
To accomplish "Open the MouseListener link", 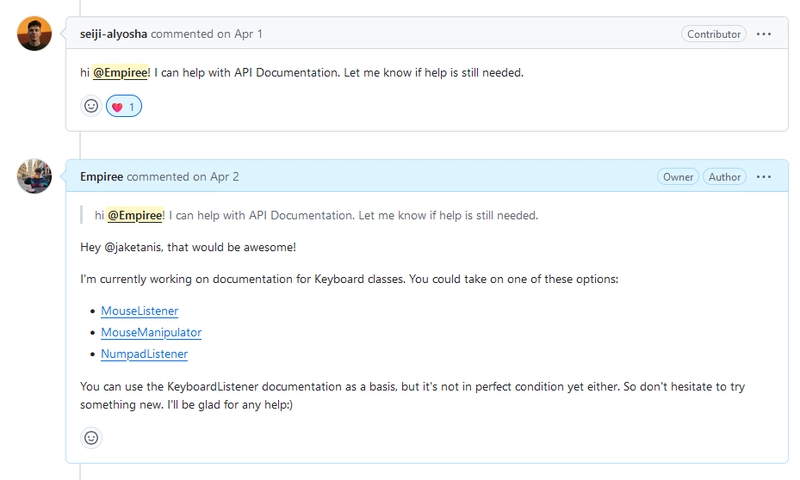I will [139, 311].
